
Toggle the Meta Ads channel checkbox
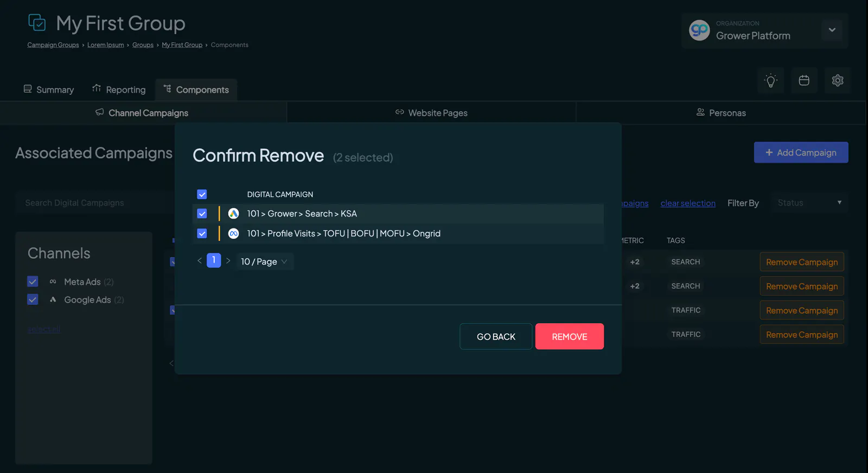point(33,282)
